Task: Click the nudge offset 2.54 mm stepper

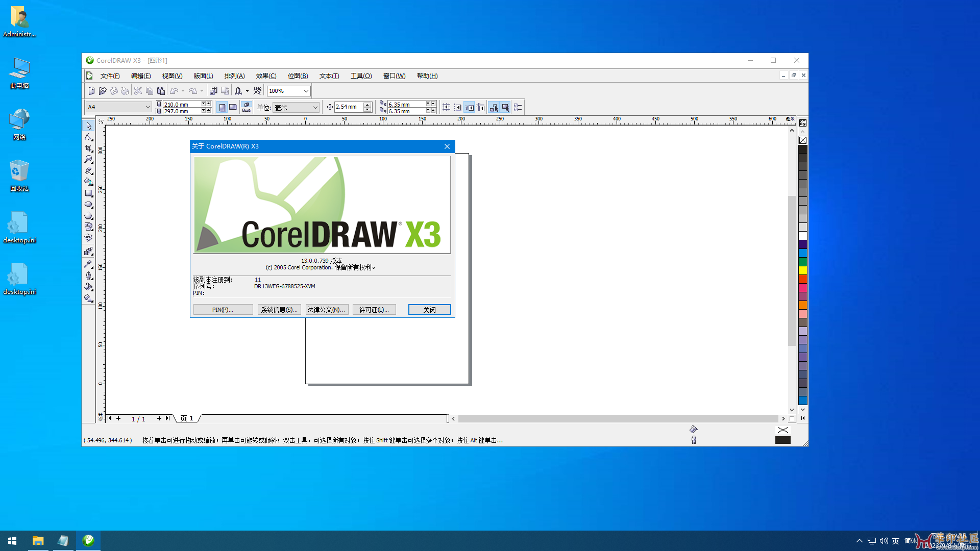Action: tap(367, 107)
